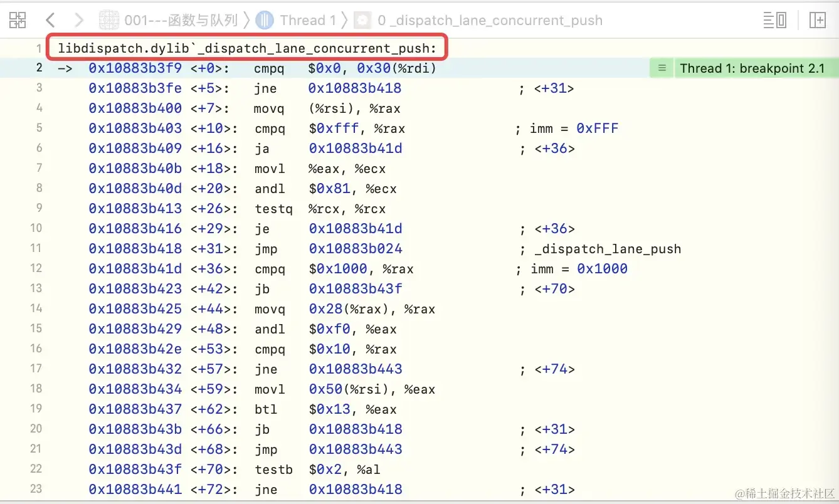Click the operand $0x81, %ecx

(x=352, y=189)
